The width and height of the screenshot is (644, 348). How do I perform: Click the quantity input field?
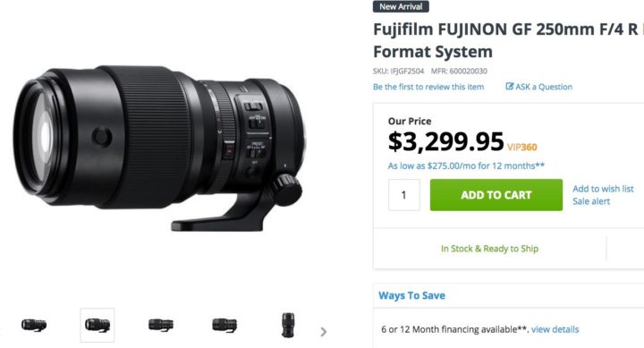pos(404,195)
